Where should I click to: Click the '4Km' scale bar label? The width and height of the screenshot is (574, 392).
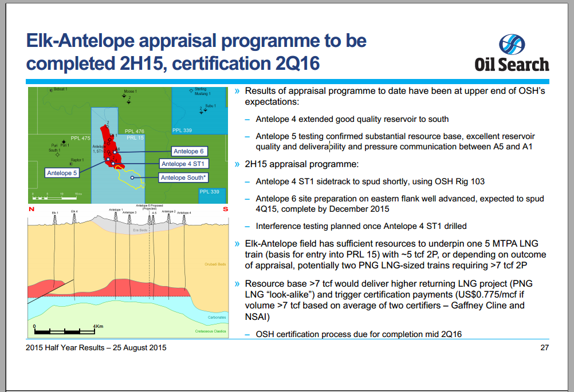(98, 326)
